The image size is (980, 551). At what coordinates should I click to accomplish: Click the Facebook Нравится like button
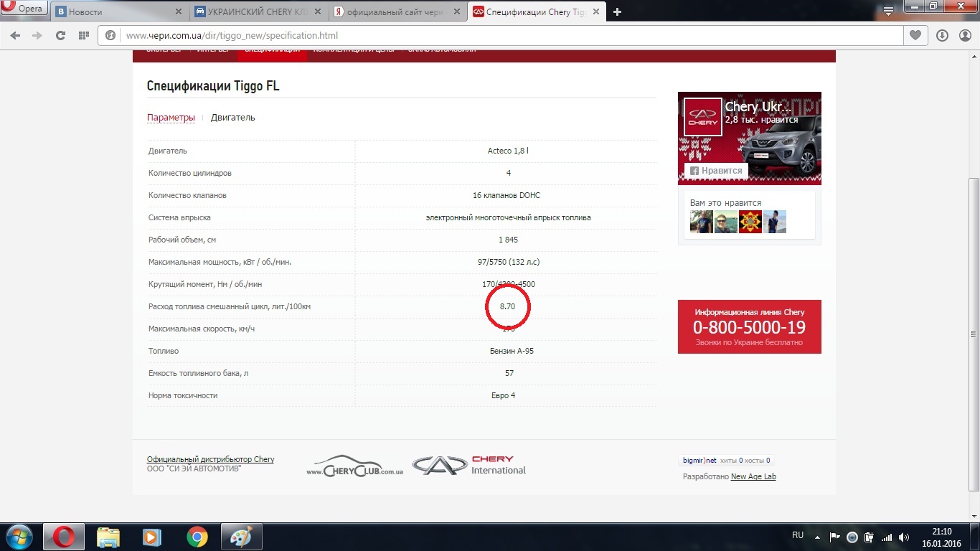coord(716,171)
